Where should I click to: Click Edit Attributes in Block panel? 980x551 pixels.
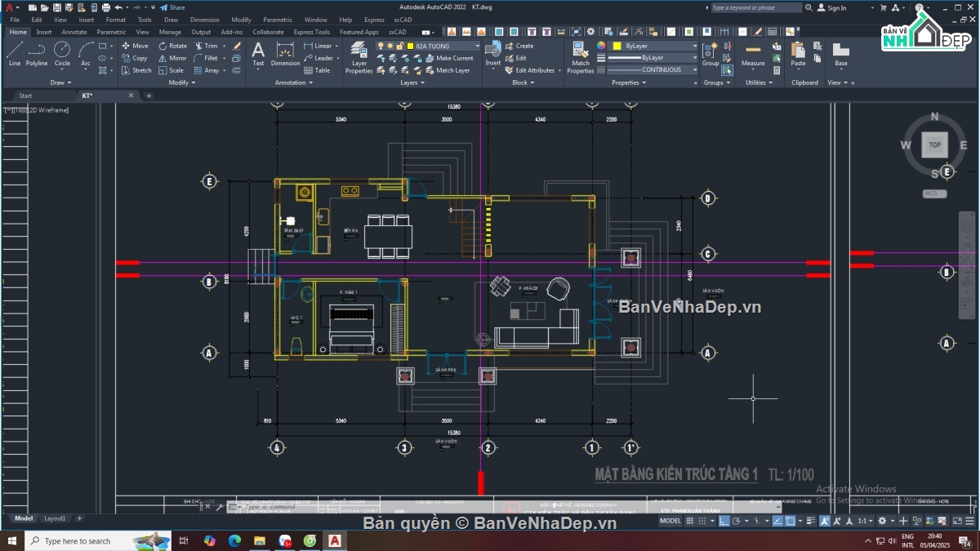click(534, 70)
